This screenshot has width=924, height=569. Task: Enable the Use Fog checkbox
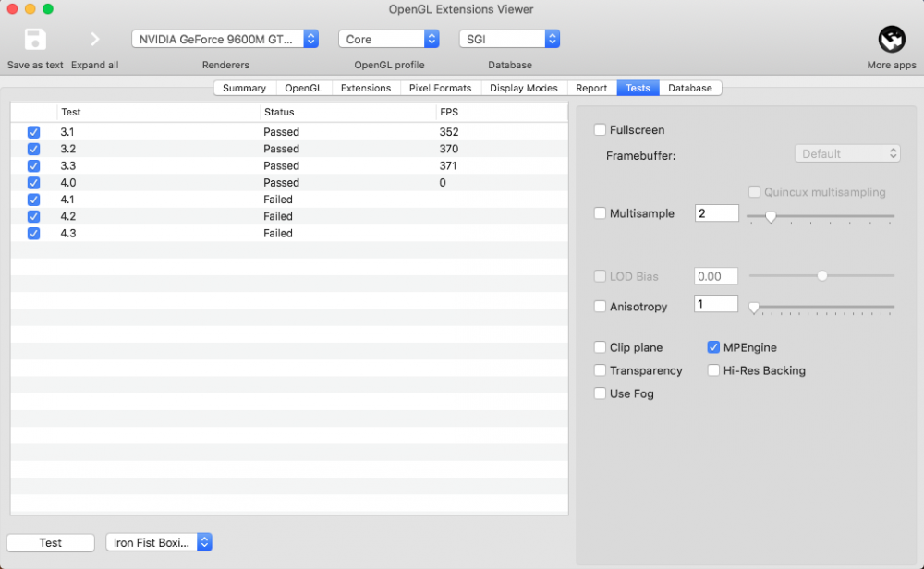(x=600, y=393)
